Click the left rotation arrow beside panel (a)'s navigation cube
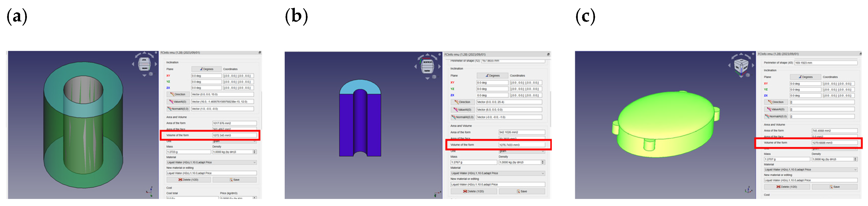This screenshot has height=206, width=868. (x=133, y=64)
